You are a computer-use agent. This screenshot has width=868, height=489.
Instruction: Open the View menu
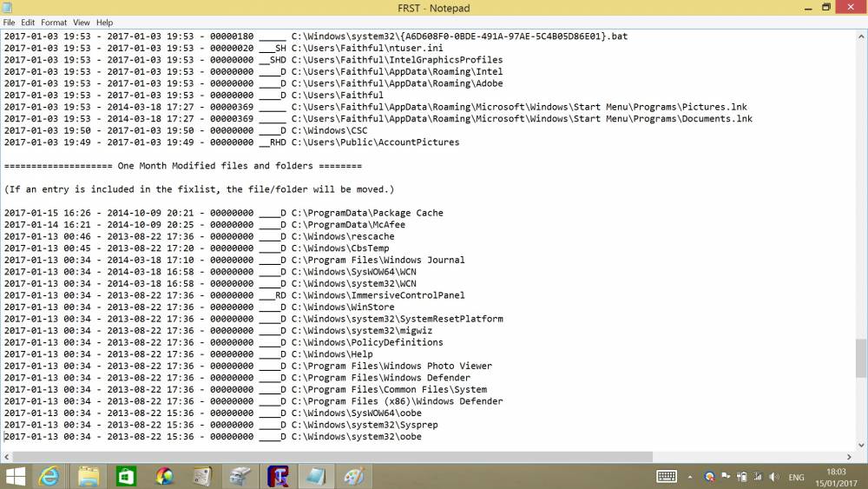tap(82, 23)
